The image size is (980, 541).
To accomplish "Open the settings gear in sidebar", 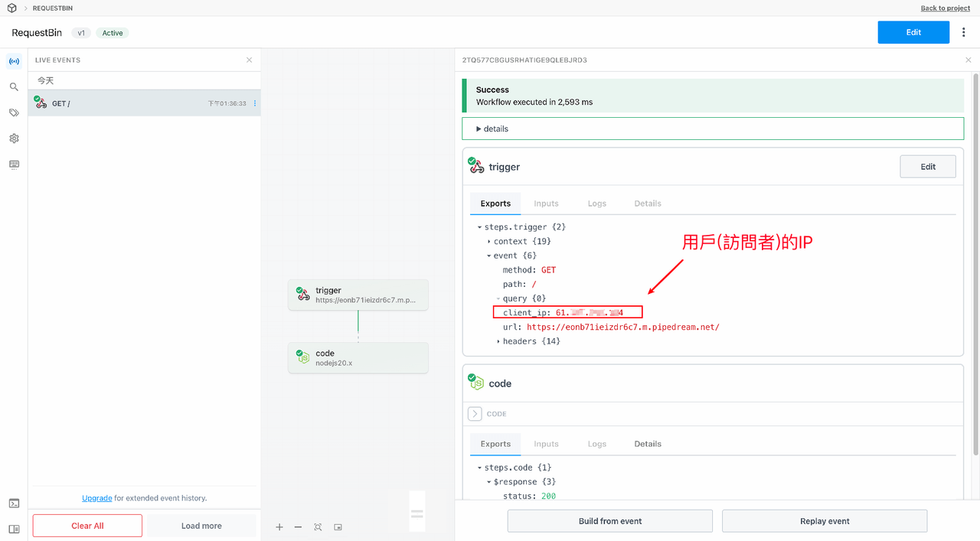I will (x=14, y=139).
